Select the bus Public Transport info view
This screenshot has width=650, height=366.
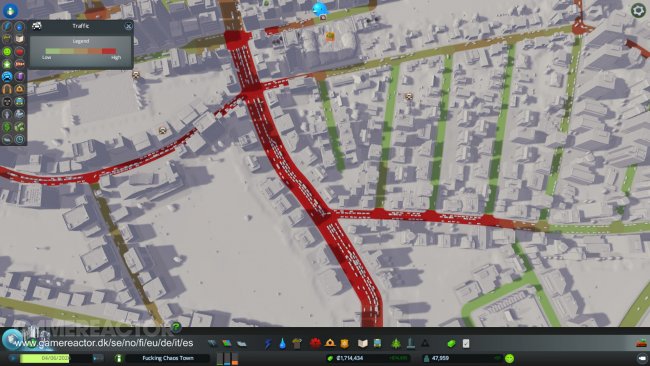[x=19, y=101]
